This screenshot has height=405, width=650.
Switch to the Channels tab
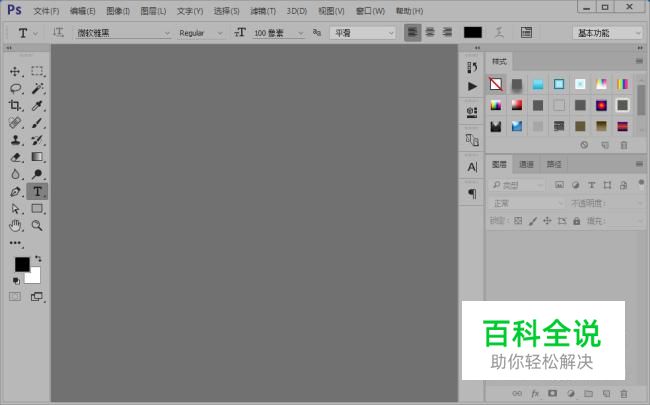(526, 165)
